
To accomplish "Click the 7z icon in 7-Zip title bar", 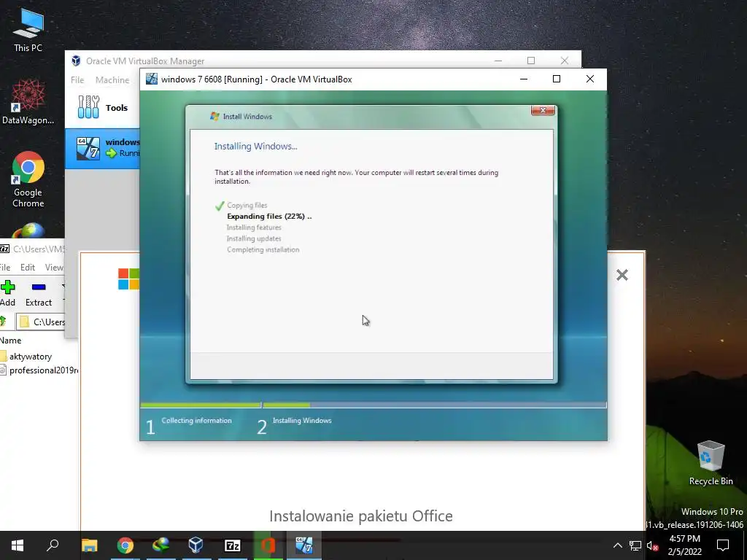I will point(4,249).
